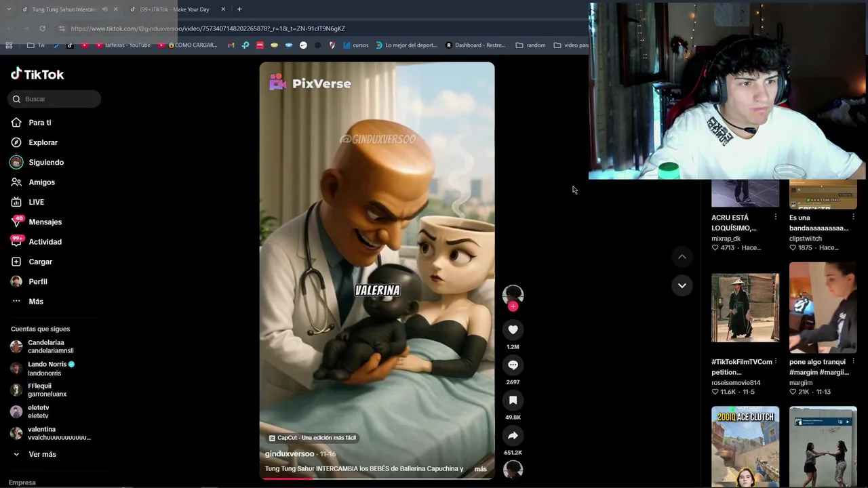Open ginduxversoo username on video
The image size is (868, 488).
[290, 453]
